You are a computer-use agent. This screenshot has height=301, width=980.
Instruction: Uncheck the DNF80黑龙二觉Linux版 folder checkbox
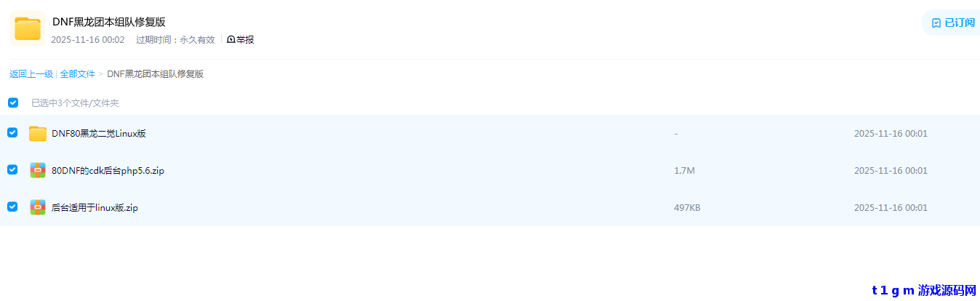12,132
